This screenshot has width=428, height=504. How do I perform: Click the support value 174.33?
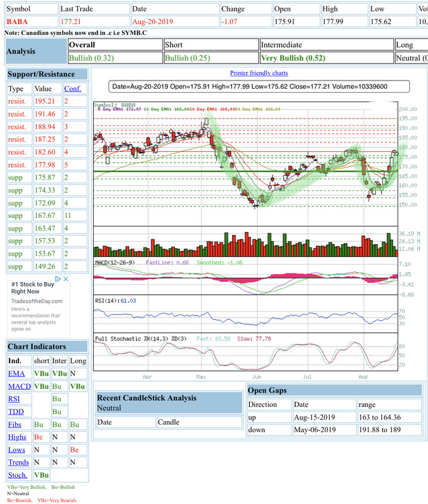[48, 190]
